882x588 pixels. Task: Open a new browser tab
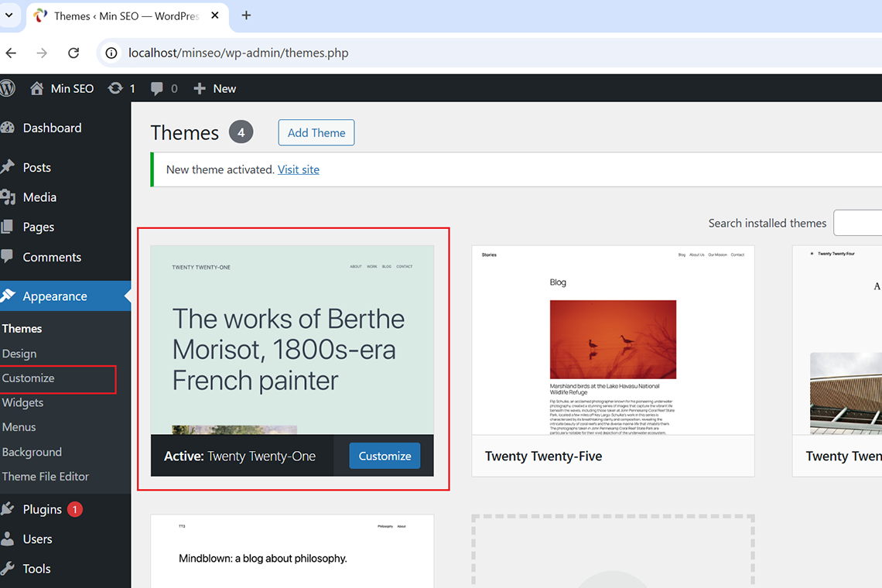(x=246, y=15)
